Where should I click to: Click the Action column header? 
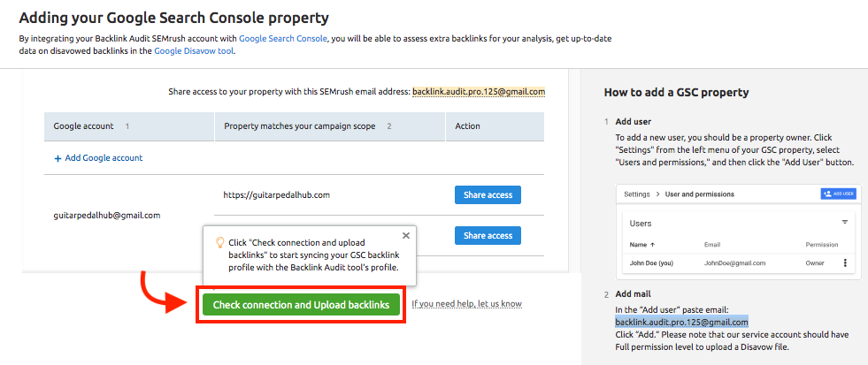pyautogui.click(x=467, y=126)
